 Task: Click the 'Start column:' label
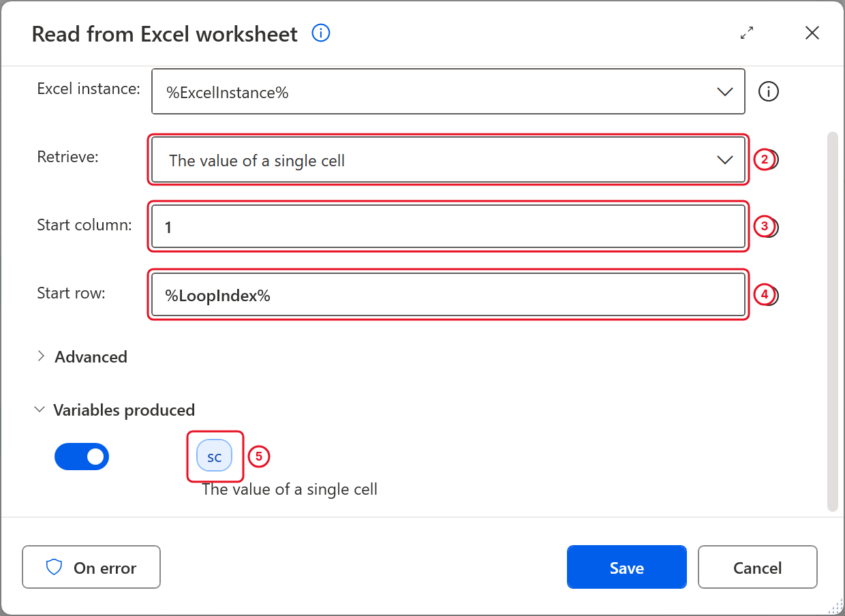click(84, 225)
